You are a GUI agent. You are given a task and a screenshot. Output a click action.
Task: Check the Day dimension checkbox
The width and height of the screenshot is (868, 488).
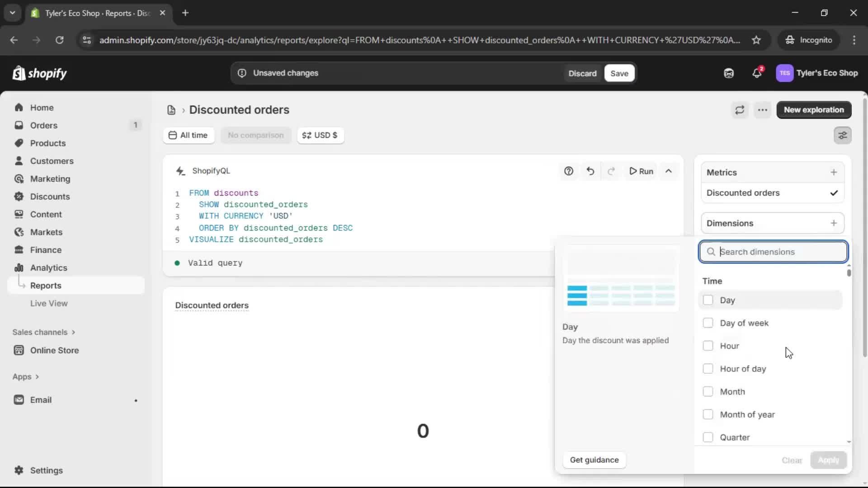point(708,300)
